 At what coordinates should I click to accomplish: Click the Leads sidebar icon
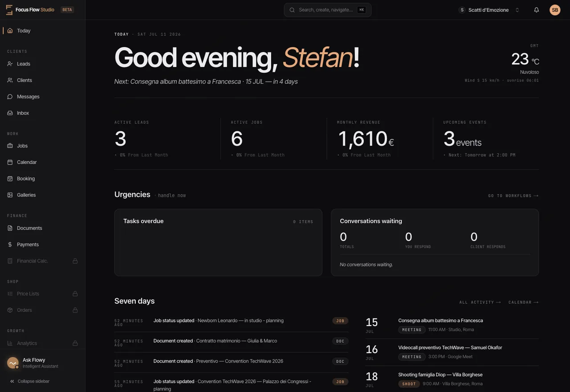(x=10, y=64)
